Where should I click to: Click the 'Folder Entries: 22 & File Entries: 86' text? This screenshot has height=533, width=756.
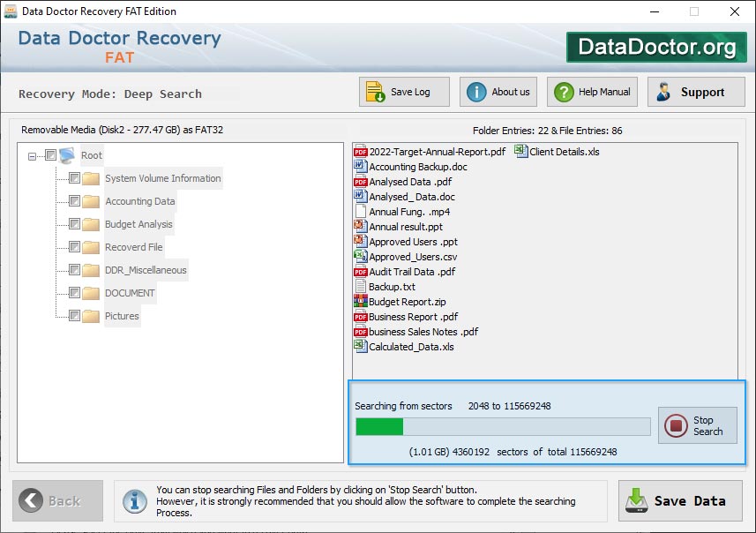click(x=547, y=131)
